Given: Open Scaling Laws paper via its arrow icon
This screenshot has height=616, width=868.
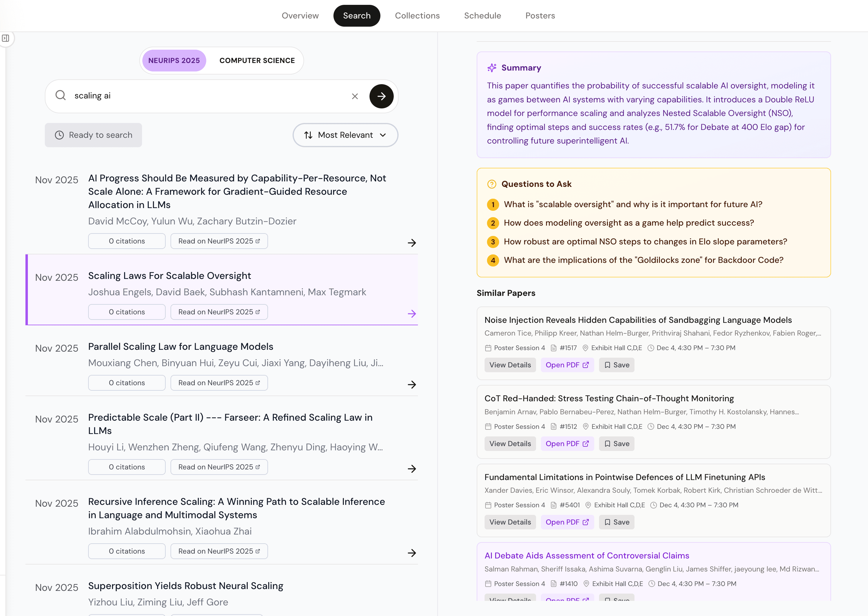Looking at the screenshot, I should click(412, 314).
